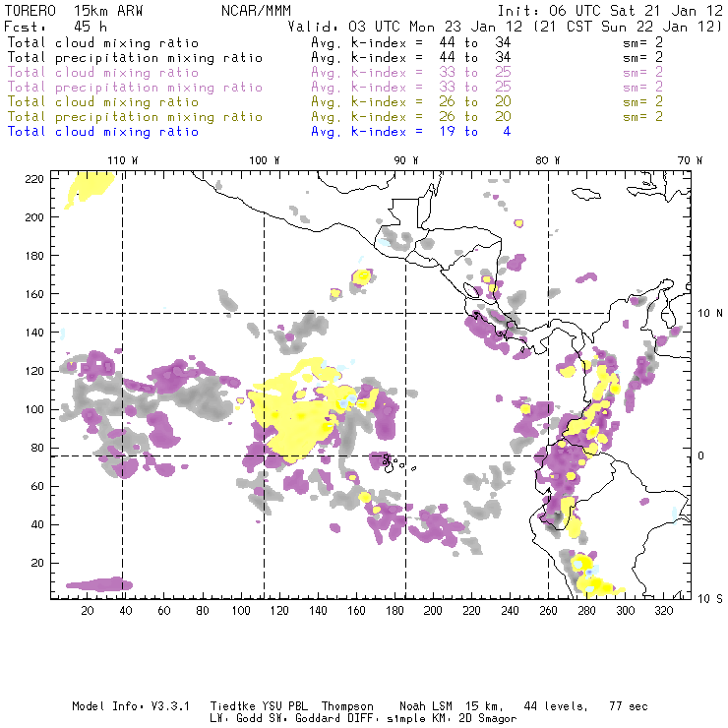Click the "10 N" latitude label

tap(710, 314)
